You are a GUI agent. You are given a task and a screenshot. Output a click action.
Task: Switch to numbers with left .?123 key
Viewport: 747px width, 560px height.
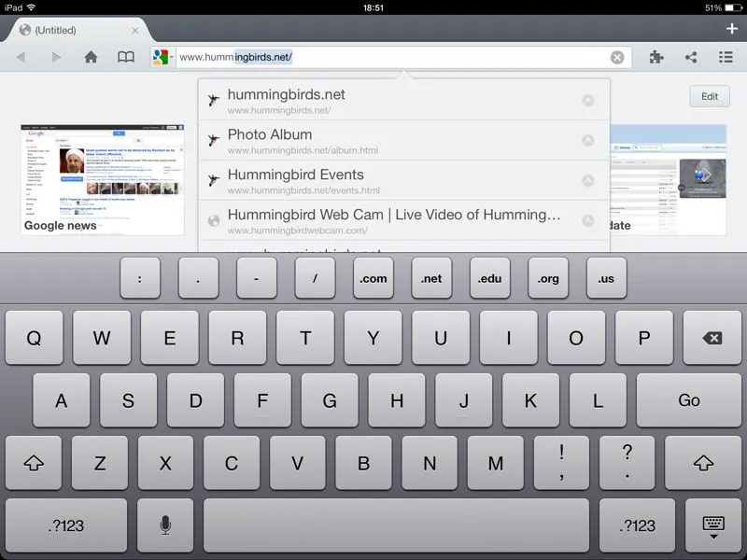pos(65,525)
